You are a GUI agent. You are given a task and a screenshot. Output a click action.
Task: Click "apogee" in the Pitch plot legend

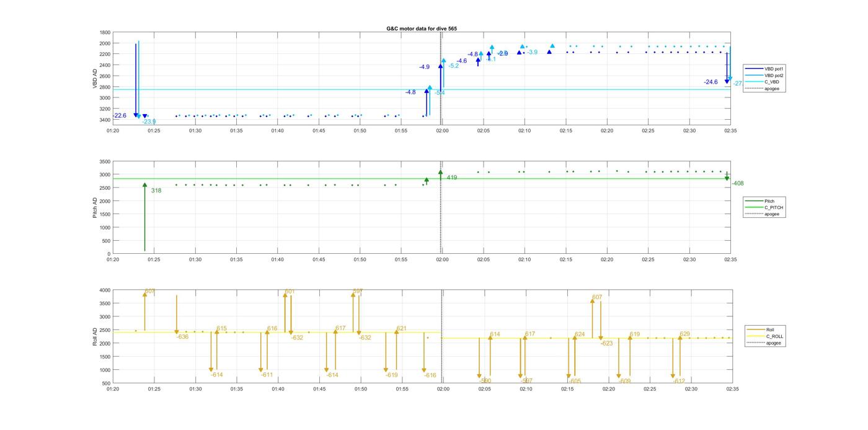pyautogui.click(x=764, y=213)
